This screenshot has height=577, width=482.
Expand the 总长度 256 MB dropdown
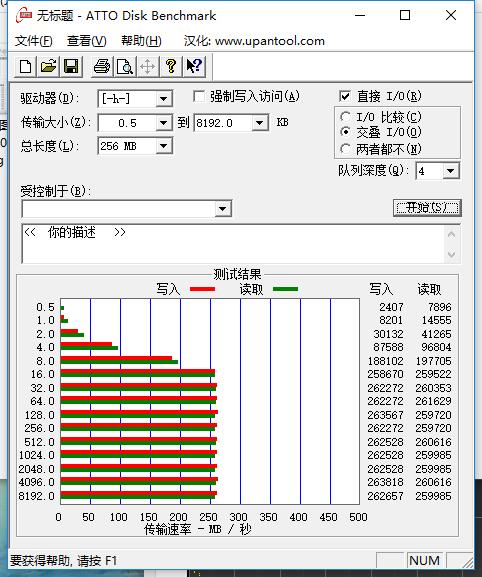163,146
